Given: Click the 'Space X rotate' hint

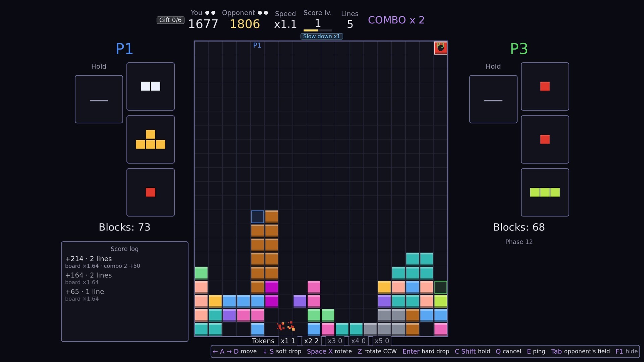Looking at the screenshot, I should pyautogui.click(x=329, y=351).
